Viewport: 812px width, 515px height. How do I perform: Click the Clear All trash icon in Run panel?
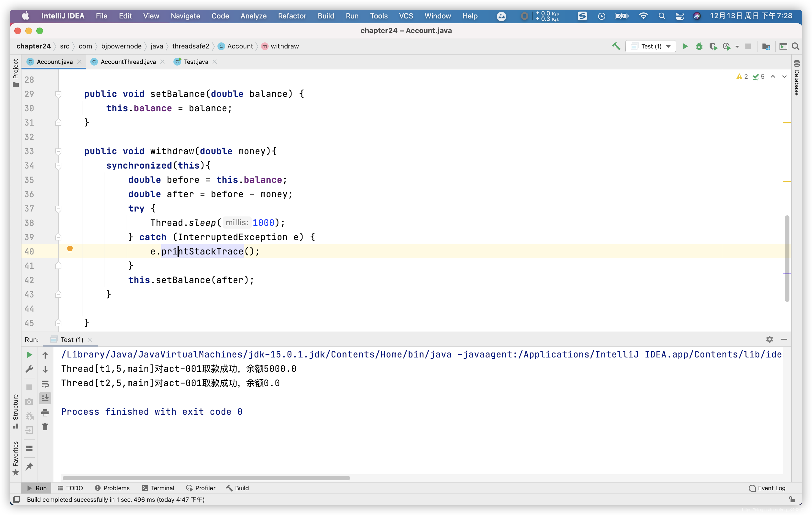(45, 427)
